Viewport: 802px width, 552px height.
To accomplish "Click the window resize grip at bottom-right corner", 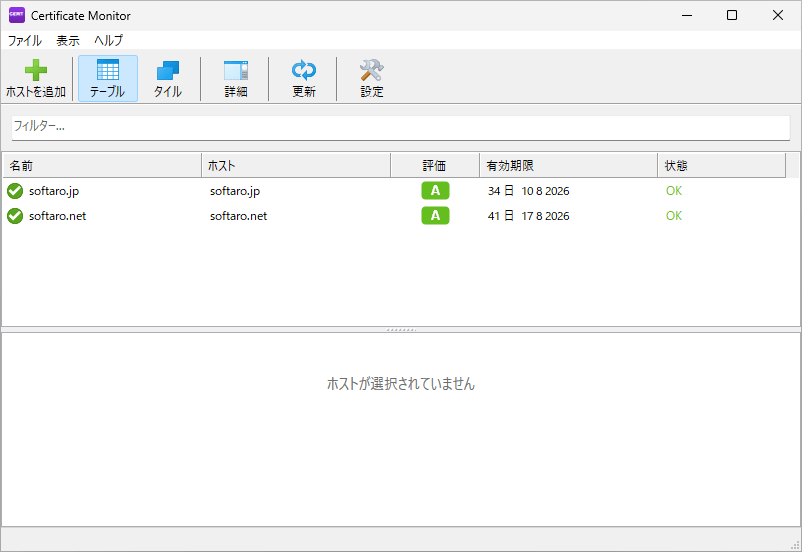I will click(x=795, y=545).
